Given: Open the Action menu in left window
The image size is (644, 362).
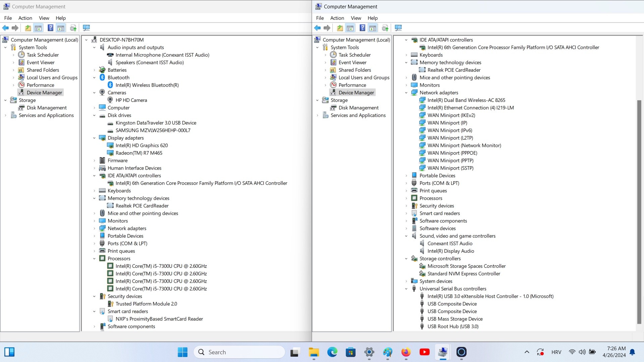Looking at the screenshot, I should coord(25,18).
